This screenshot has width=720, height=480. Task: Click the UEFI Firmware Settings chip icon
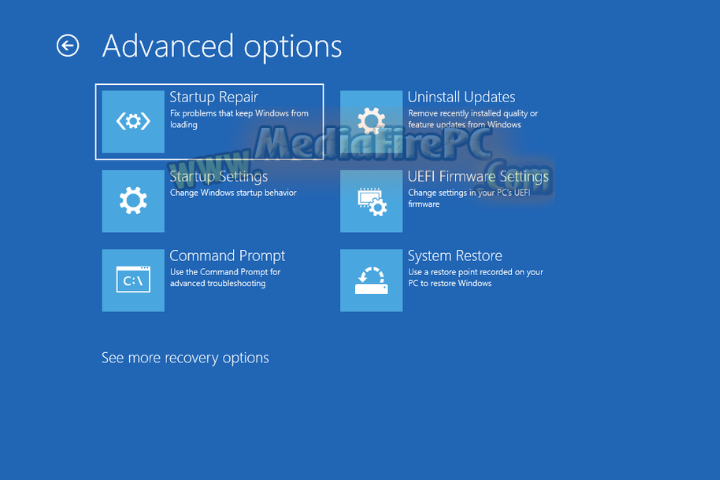point(371,201)
